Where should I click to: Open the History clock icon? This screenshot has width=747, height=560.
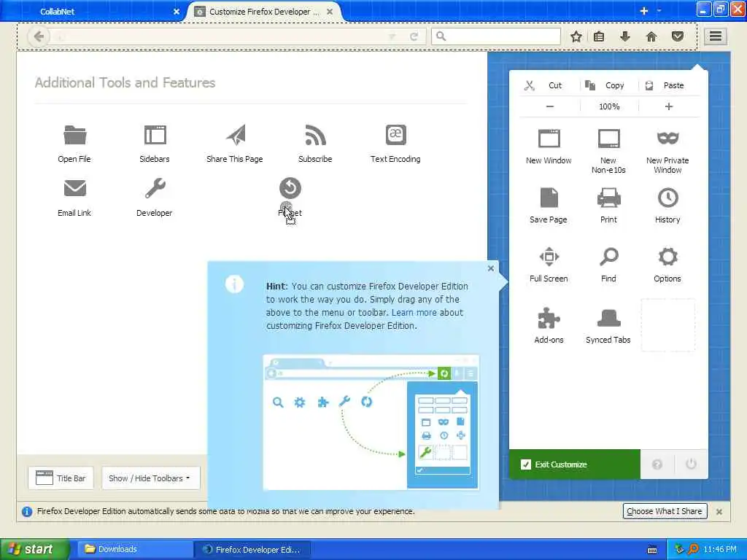click(668, 198)
